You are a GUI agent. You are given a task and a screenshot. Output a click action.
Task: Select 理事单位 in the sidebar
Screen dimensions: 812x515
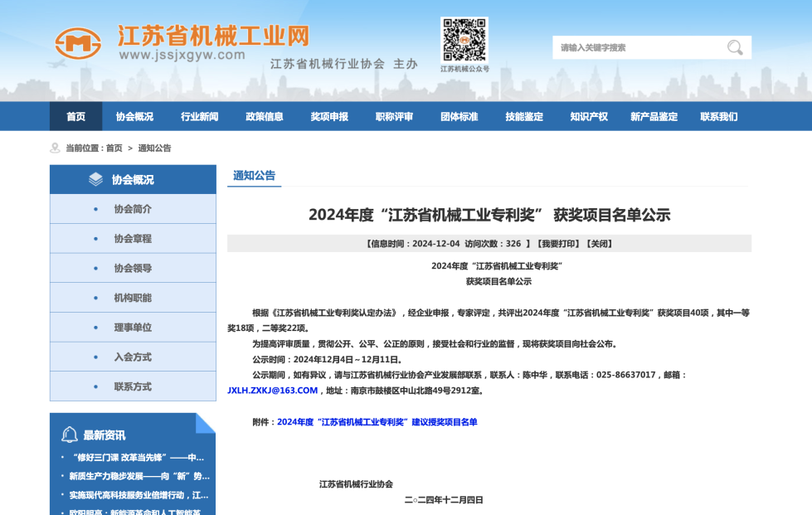pyautogui.click(x=133, y=328)
